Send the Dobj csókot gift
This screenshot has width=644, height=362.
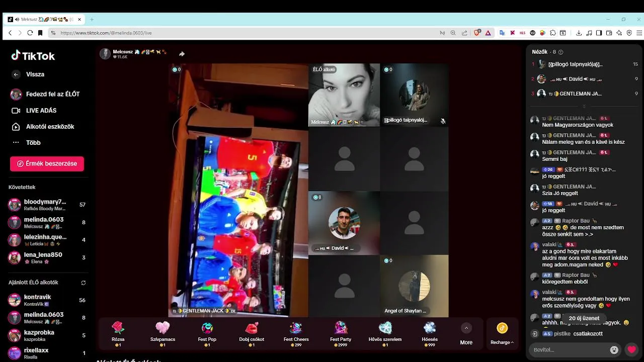[252, 334]
